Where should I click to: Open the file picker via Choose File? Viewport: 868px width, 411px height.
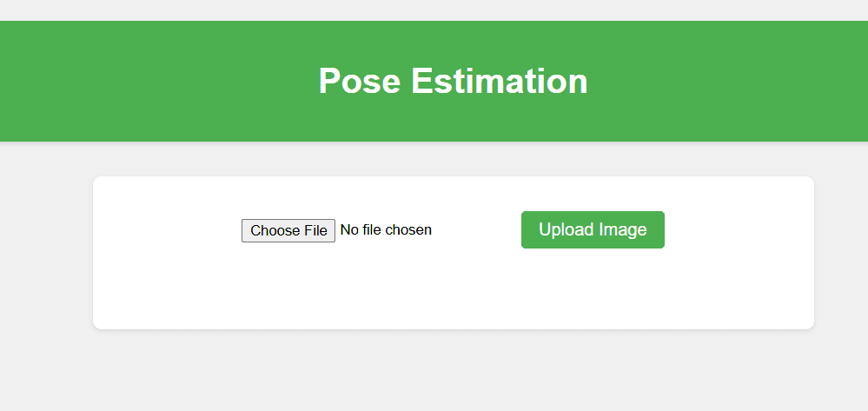click(x=288, y=230)
